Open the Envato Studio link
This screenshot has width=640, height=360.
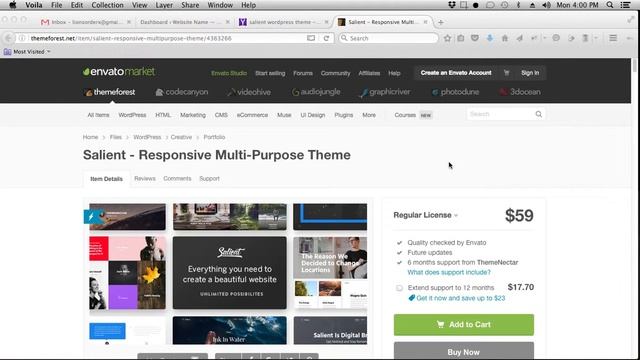click(229, 73)
